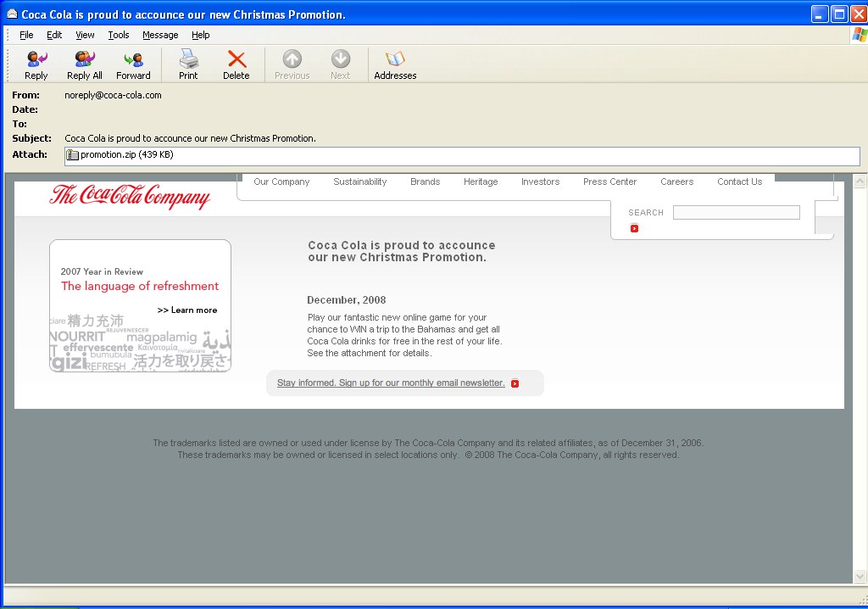This screenshot has width=868, height=609.
Task: Go to the Previous message arrow
Action: [x=292, y=59]
